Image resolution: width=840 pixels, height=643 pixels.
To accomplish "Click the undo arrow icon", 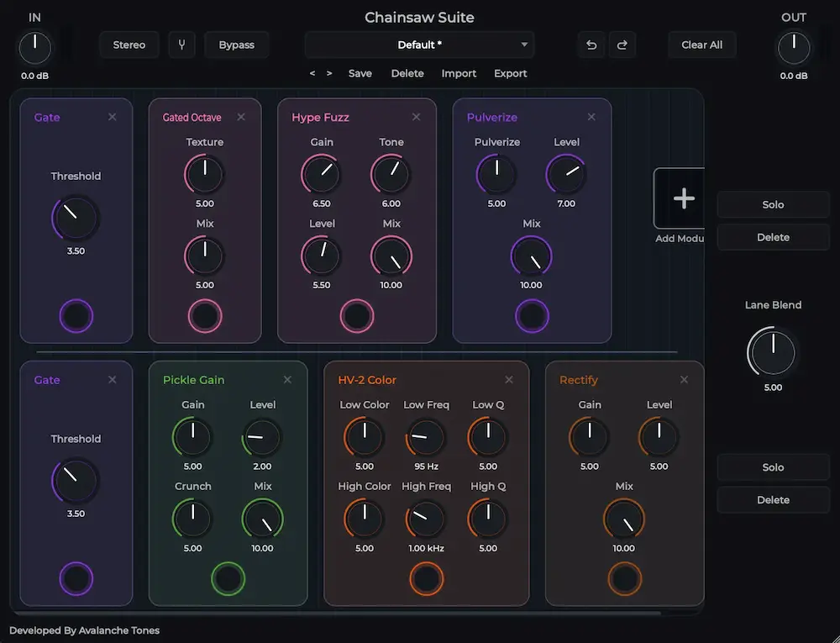I will (591, 45).
